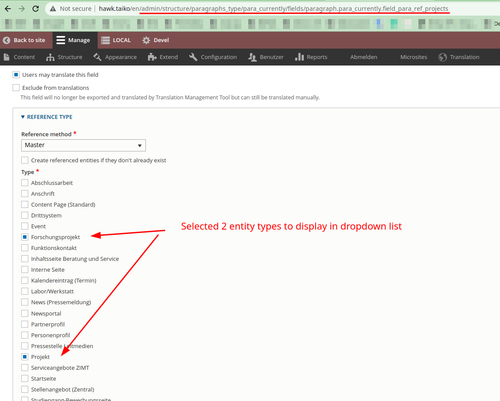
Task: Click the LOCAL environment icon
Action: click(105, 40)
